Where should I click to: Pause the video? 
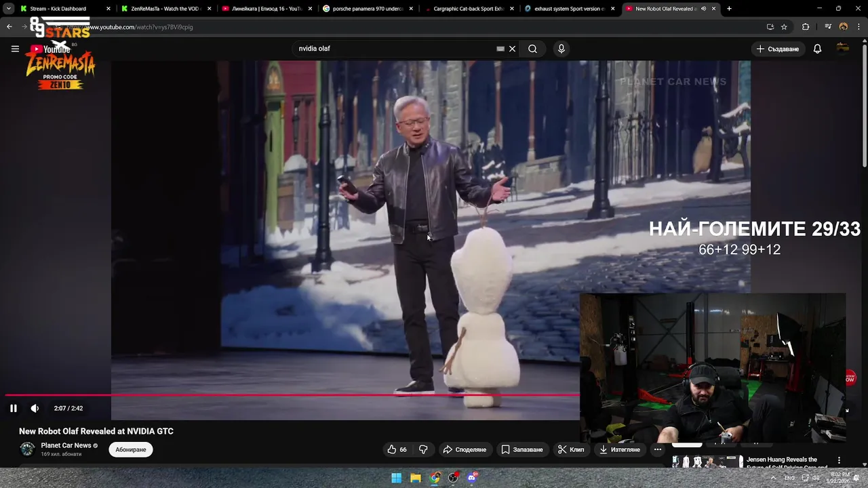(14, 408)
